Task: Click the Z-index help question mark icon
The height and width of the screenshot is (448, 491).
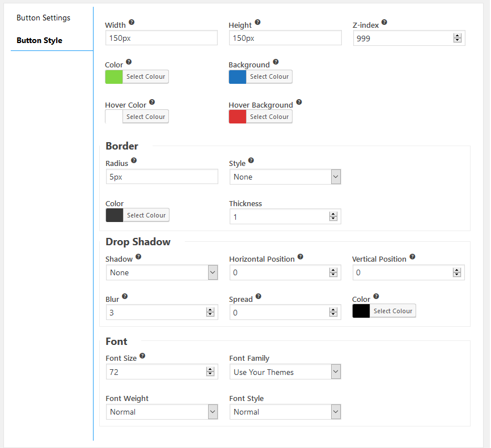Action: [x=384, y=22]
